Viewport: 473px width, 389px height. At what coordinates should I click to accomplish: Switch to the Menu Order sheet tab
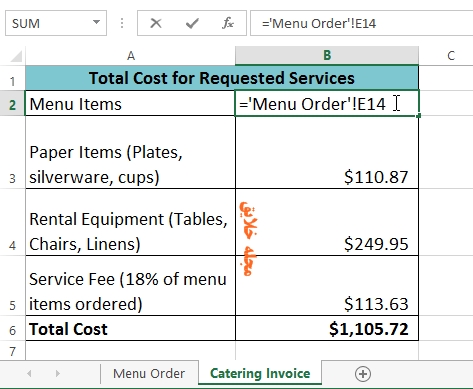[149, 374]
